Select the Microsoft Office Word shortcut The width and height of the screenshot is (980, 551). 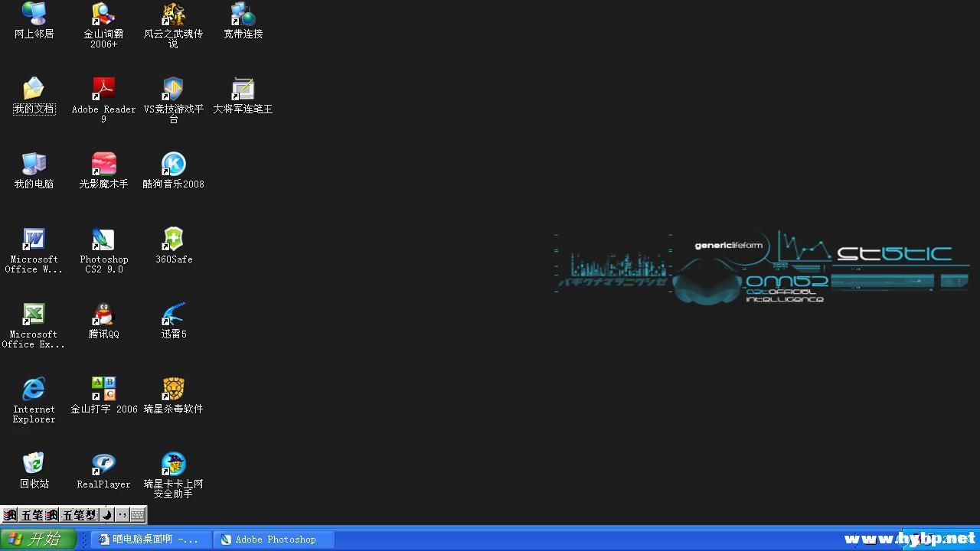coord(34,240)
